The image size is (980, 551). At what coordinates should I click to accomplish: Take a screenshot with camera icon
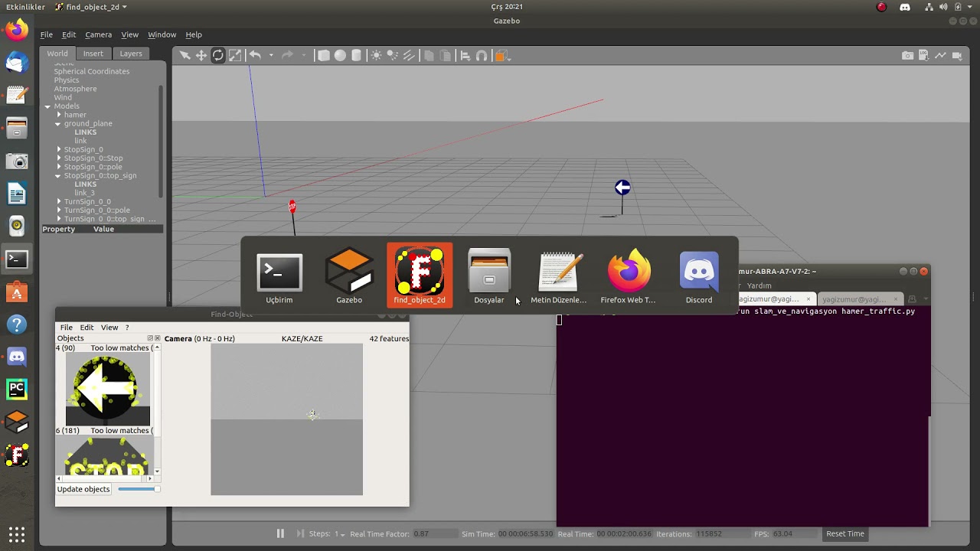point(907,55)
